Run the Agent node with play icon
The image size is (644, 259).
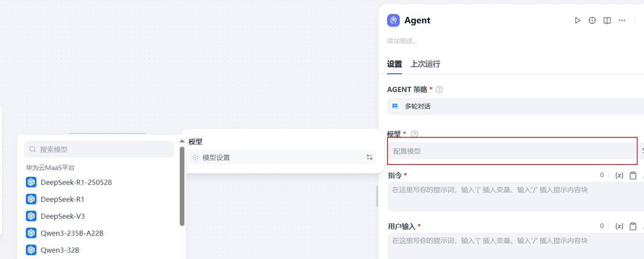point(577,20)
